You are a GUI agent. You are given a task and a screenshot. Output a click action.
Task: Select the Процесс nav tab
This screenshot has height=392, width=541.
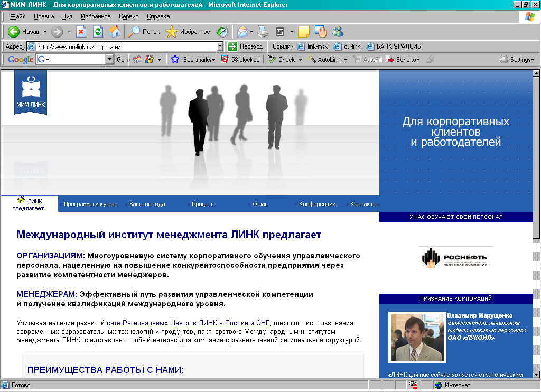tap(202, 204)
